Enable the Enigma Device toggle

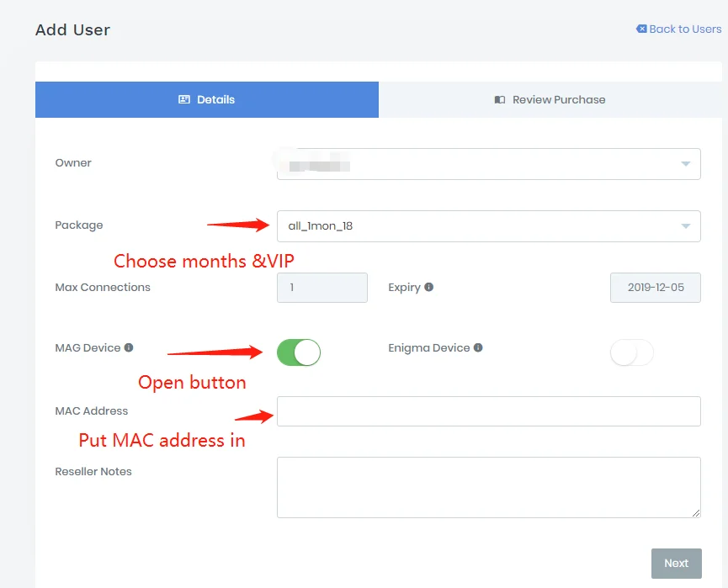click(x=631, y=352)
